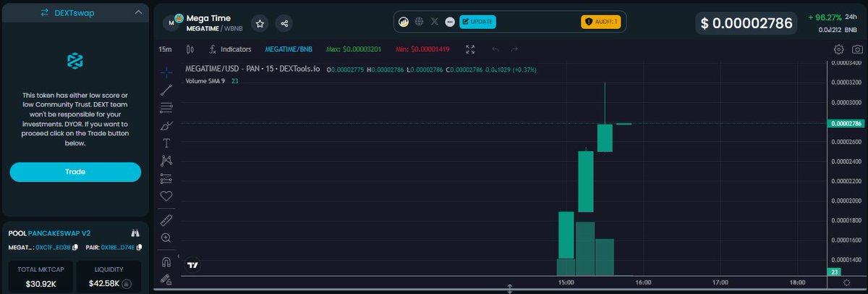
Task: Click the 16:00 time axis label
Action: [643, 282]
